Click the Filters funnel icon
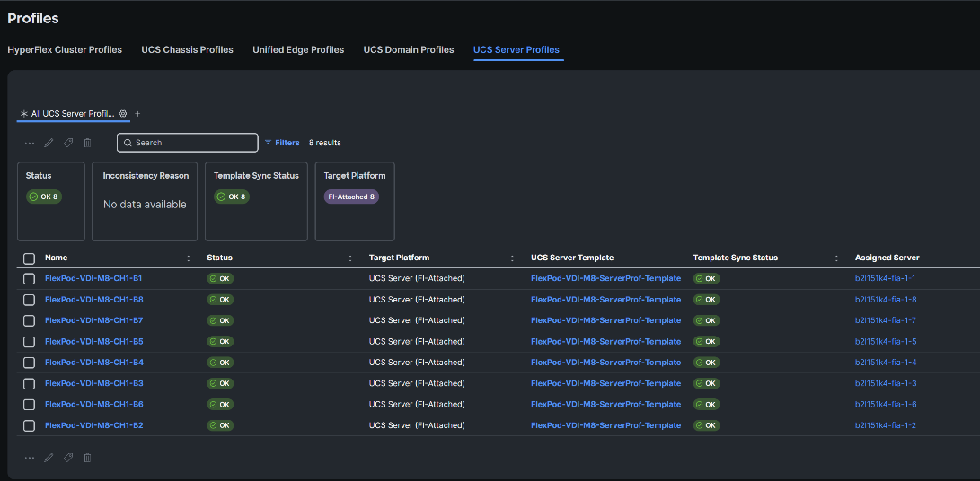Viewport: 980px width, 481px height. click(x=268, y=143)
